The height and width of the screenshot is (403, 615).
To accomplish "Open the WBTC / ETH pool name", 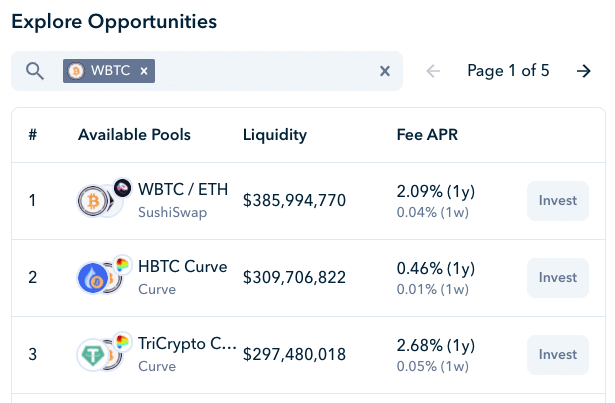I will (182, 190).
